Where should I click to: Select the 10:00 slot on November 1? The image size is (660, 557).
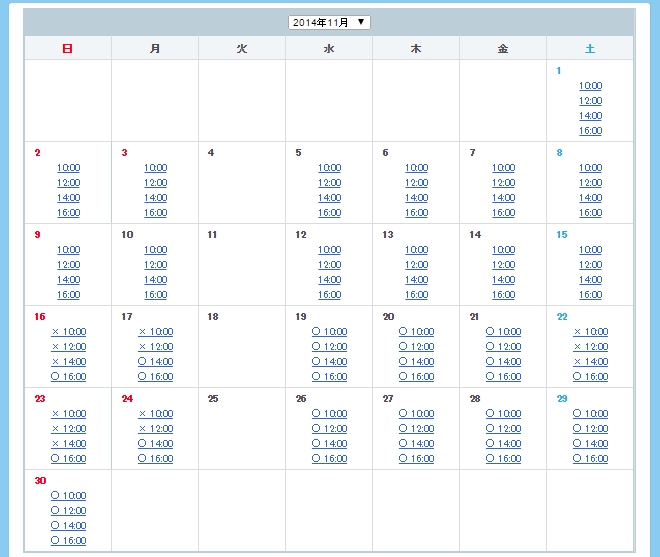590,86
